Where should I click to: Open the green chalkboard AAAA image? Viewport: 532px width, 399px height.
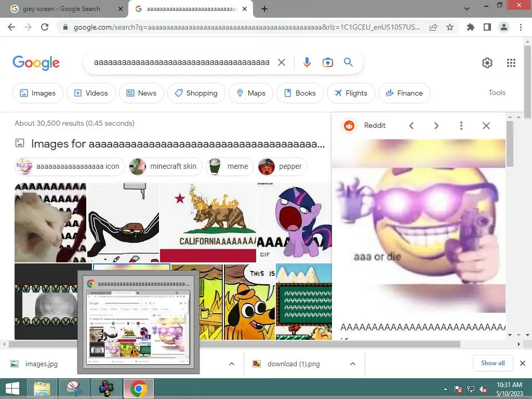[304, 302]
